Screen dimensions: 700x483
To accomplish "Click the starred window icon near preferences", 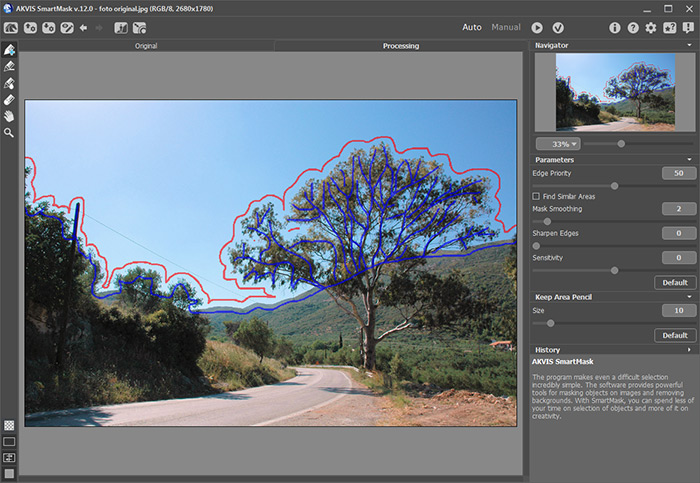I will click(669, 28).
